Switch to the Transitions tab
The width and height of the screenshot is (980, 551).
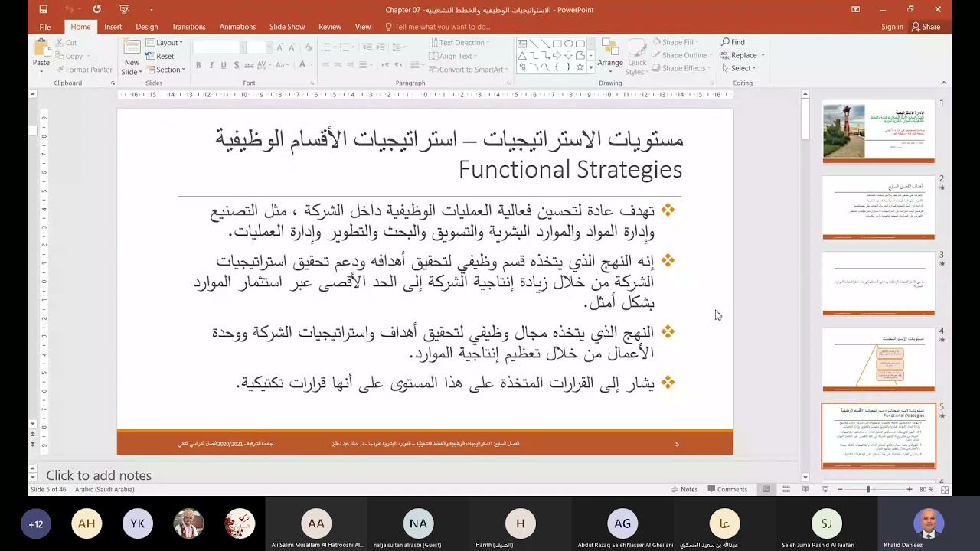tap(188, 27)
